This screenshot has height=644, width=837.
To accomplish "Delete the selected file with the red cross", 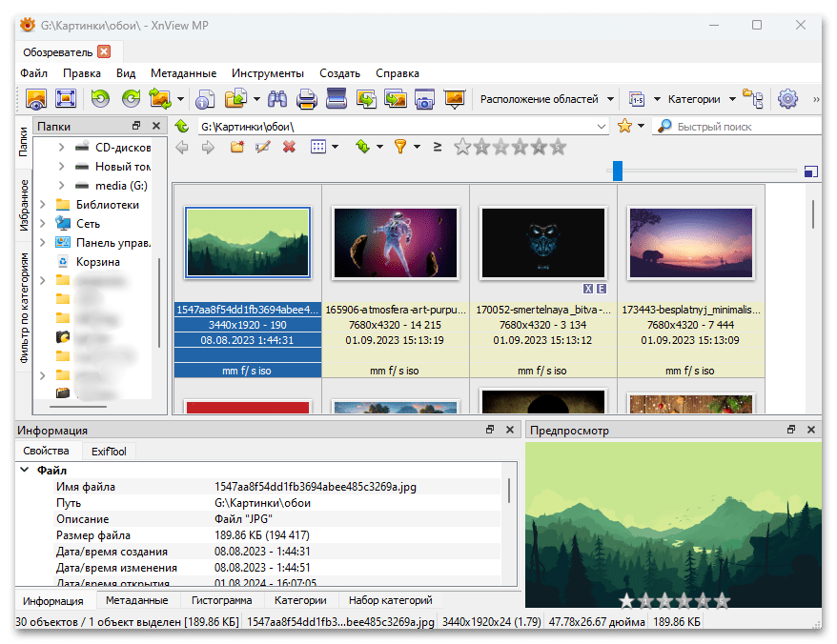I will 289,148.
